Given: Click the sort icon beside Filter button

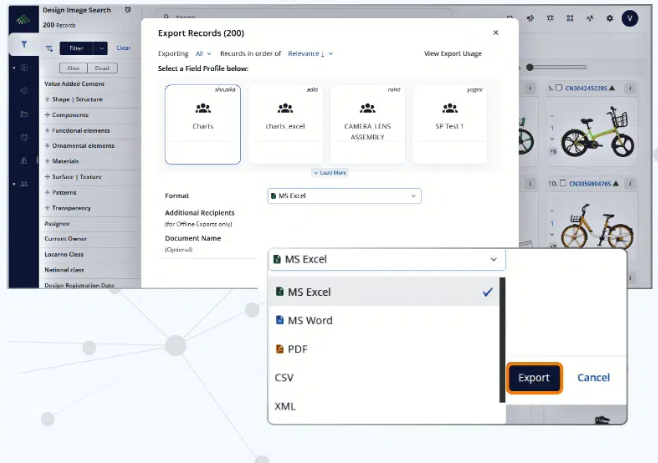Looking at the screenshot, I should [x=49, y=48].
